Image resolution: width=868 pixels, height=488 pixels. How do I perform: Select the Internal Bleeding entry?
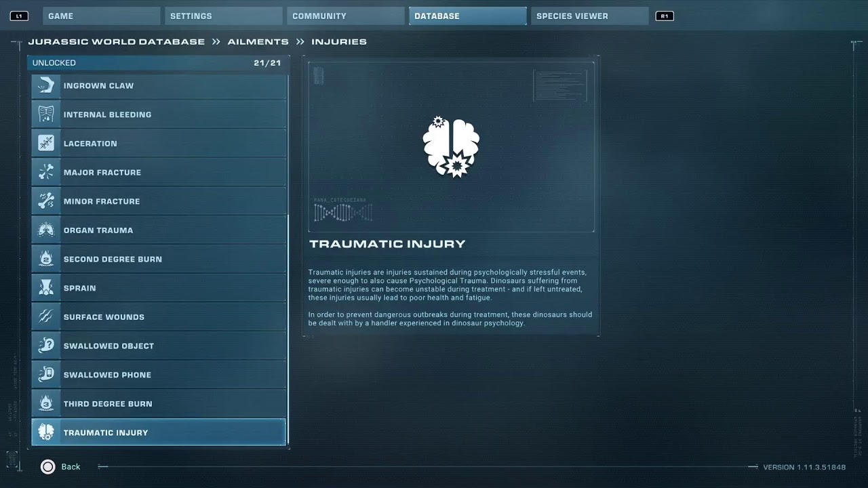coord(159,115)
